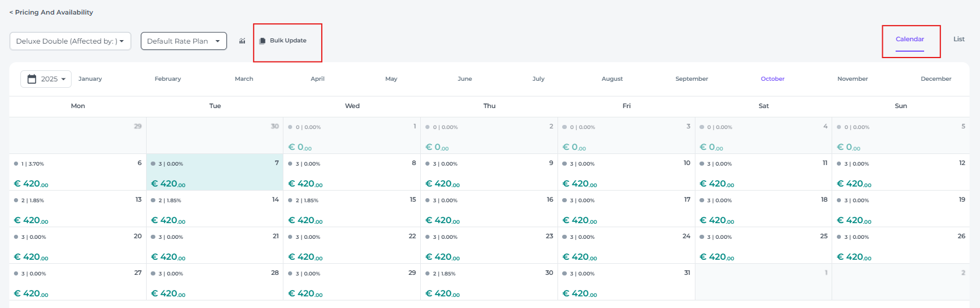Open the October 31 day cell

pos(626,282)
